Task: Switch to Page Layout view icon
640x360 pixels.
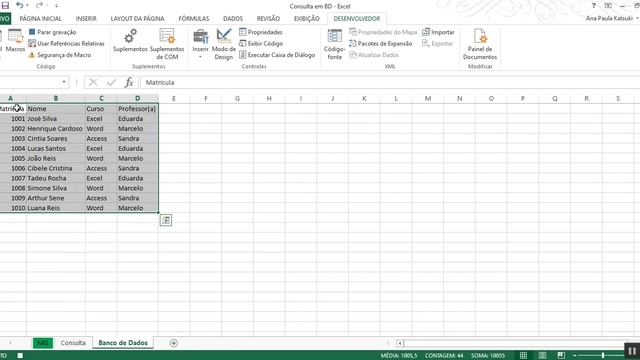Action: click(x=542, y=356)
